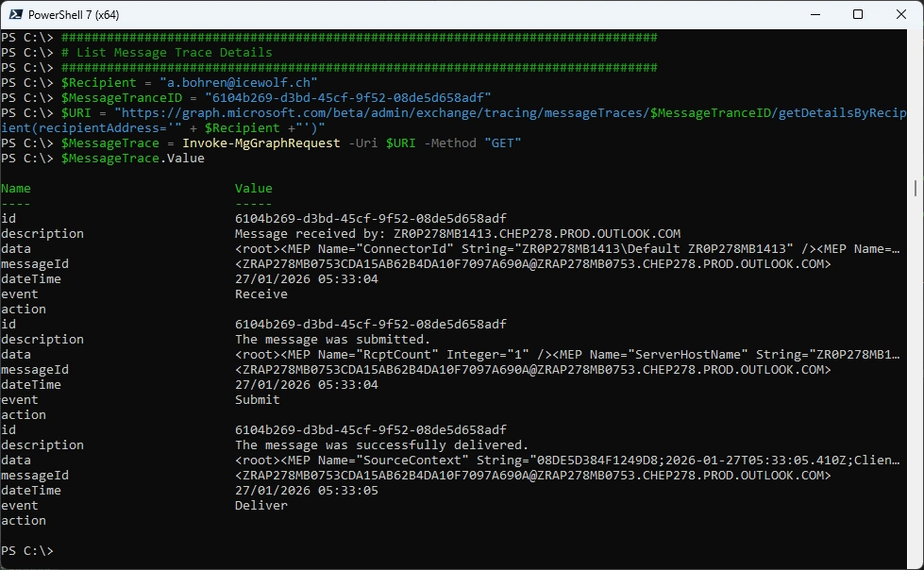This screenshot has height=570, width=924.
Task: Minimize the PowerShell 7 window
Action: (813, 14)
